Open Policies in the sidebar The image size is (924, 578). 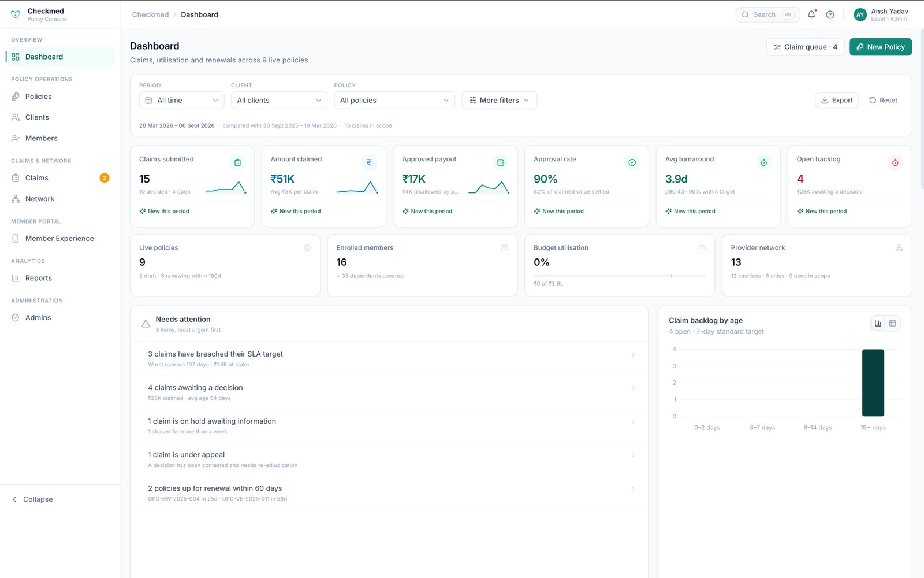(x=60, y=97)
